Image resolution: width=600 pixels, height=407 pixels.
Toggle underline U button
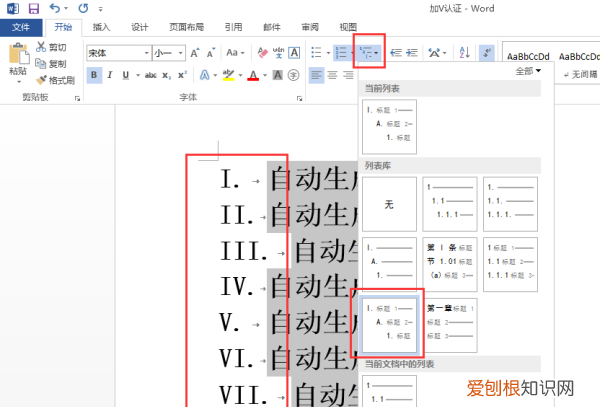pyautogui.click(x=126, y=75)
